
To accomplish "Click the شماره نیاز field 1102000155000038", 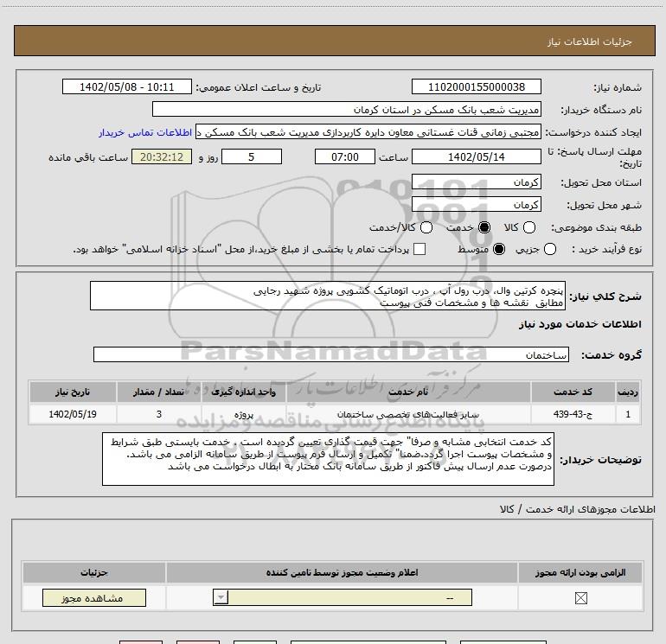I will [x=476, y=86].
